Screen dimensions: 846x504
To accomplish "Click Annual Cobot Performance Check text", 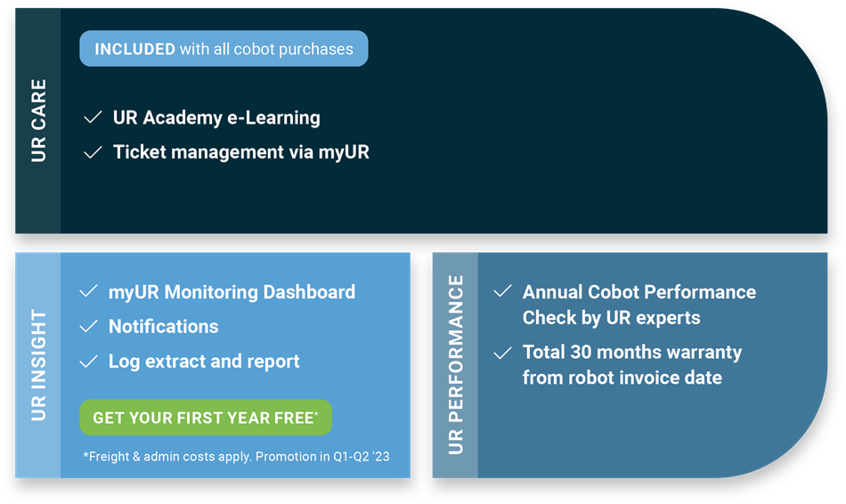I will pyautogui.click(x=639, y=305).
